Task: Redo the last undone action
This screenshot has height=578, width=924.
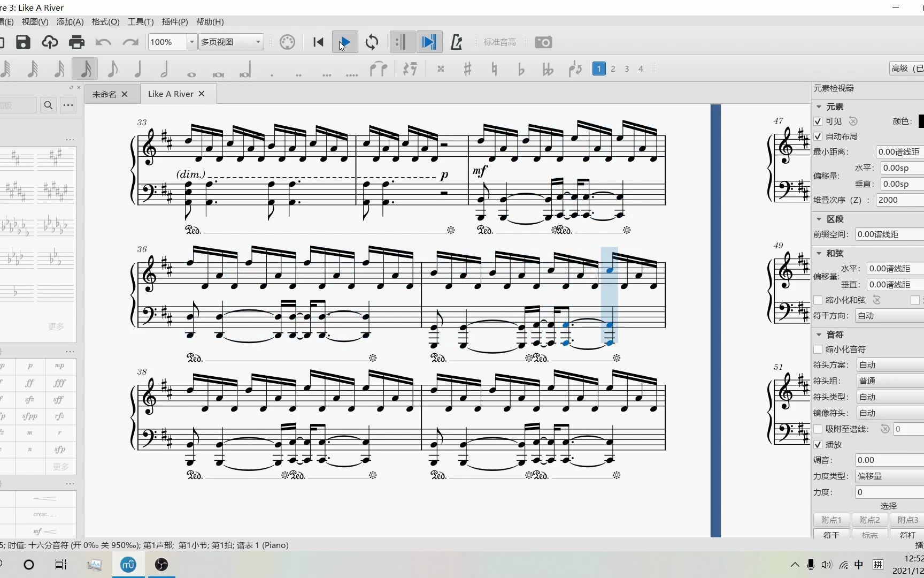Action: 130,42
